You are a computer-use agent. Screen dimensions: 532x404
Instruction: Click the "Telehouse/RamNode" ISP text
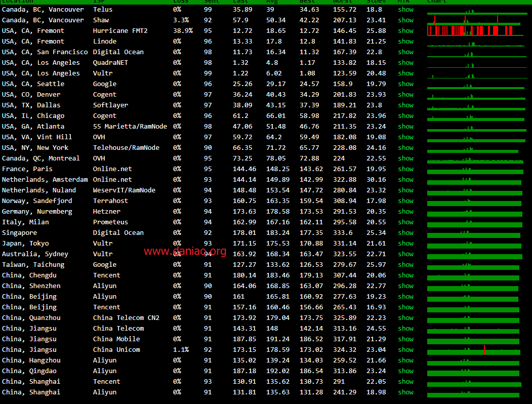click(x=126, y=147)
